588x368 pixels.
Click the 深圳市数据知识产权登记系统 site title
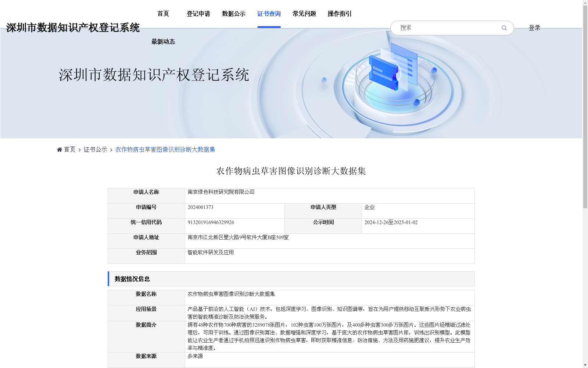point(73,27)
